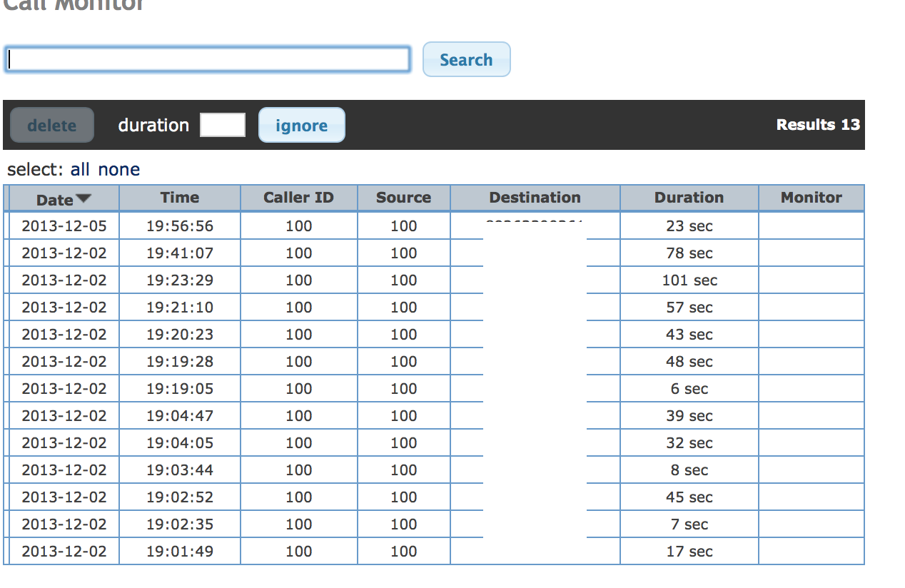The height and width of the screenshot is (588, 905).
Task: Click the 101 sec duration cell
Action: [689, 280]
